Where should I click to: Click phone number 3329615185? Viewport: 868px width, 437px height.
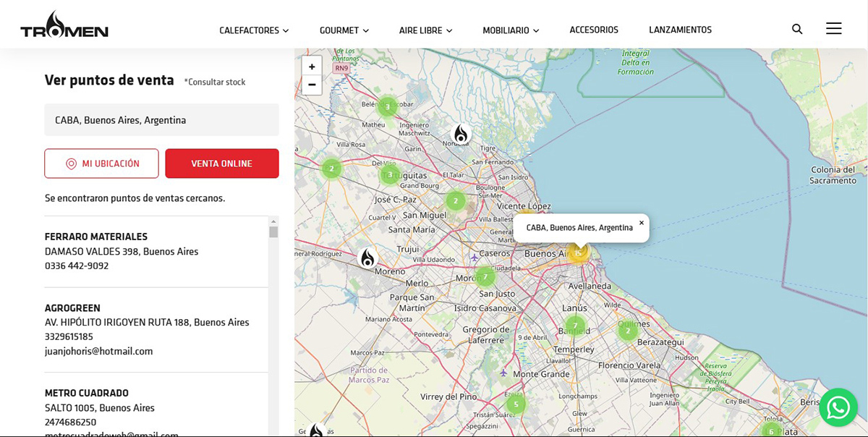click(x=69, y=336)
